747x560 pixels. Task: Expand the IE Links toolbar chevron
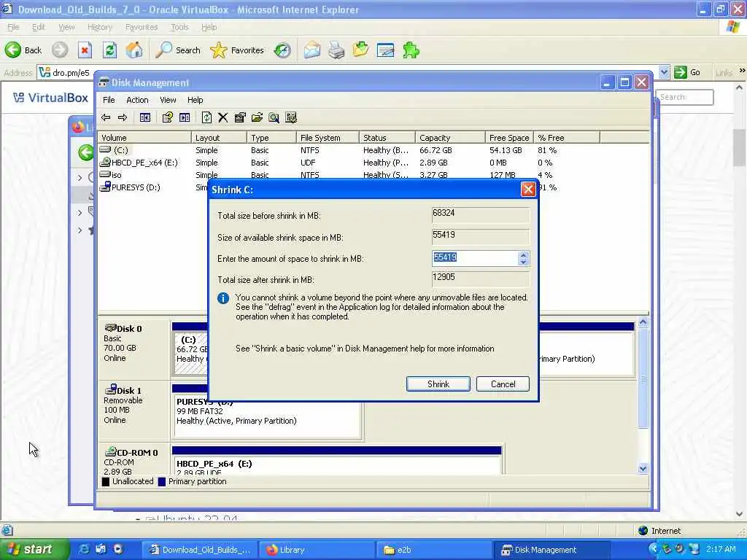pos(742,71)
